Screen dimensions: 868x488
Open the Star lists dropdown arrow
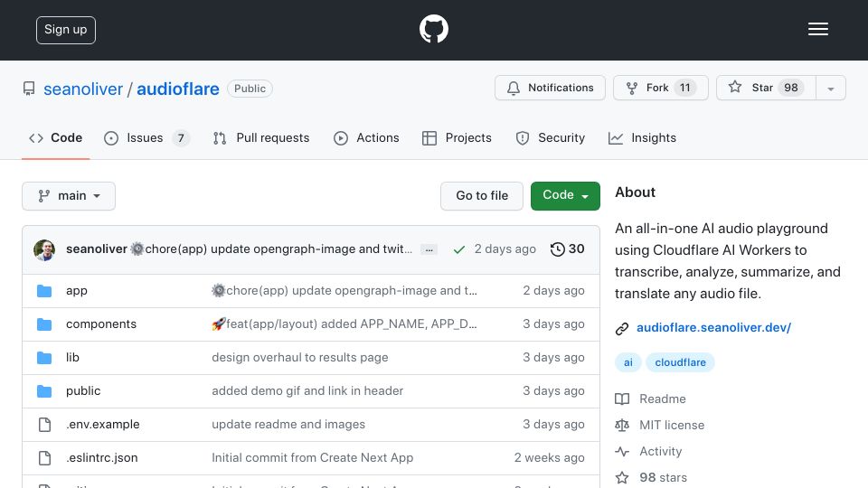pos(830,88)
